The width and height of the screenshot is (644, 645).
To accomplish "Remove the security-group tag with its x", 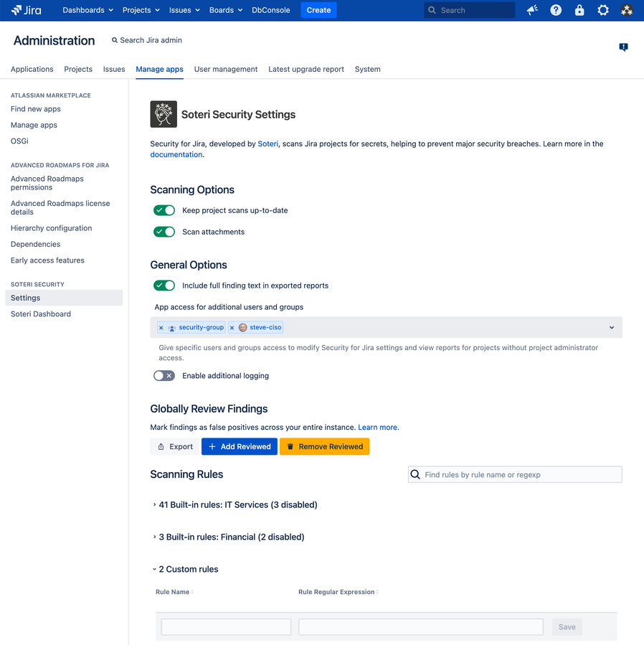I will (x=161, y=328).
